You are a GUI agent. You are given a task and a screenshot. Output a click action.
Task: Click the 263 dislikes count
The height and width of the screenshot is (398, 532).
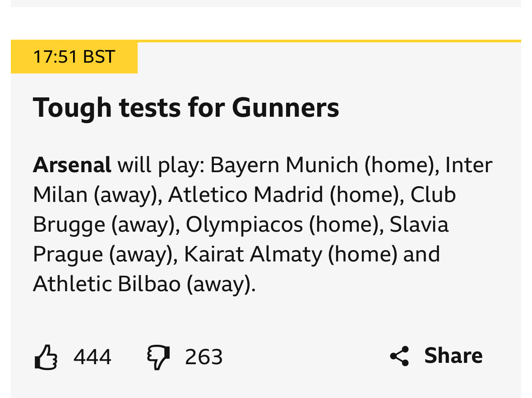(204, 357)
